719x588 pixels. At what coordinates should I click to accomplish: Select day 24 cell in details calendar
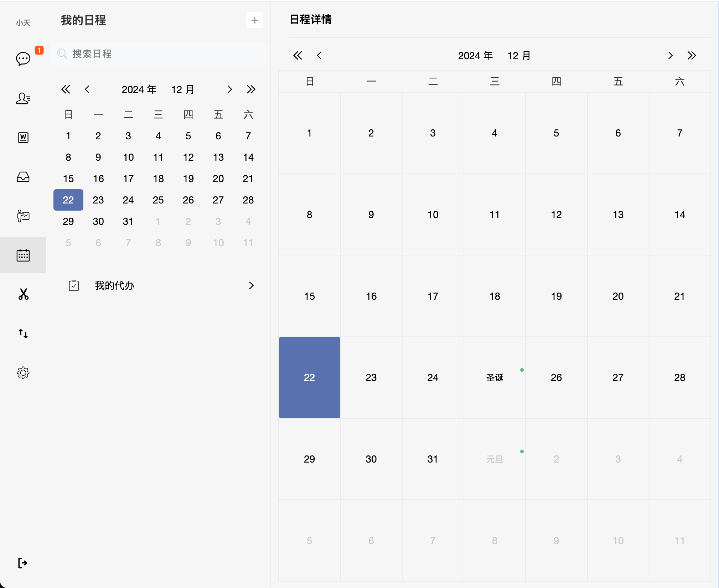pos(433,377)
